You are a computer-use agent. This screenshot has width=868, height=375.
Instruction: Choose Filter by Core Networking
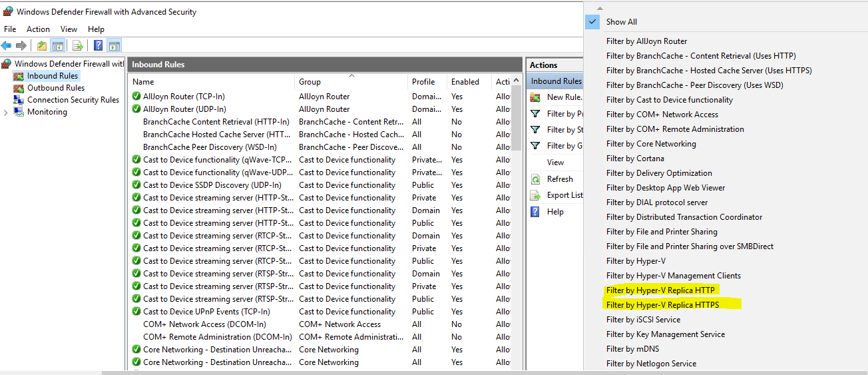[x=651, y=144]
